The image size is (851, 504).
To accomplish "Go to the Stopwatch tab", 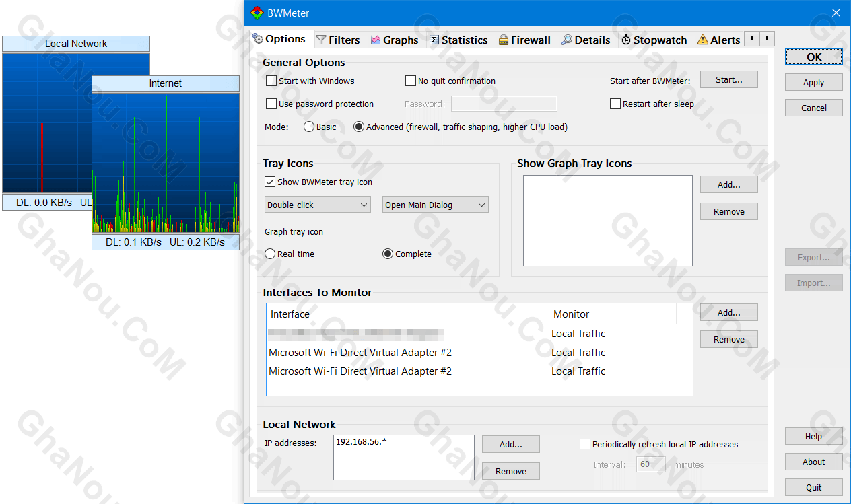I will (653, 40).
